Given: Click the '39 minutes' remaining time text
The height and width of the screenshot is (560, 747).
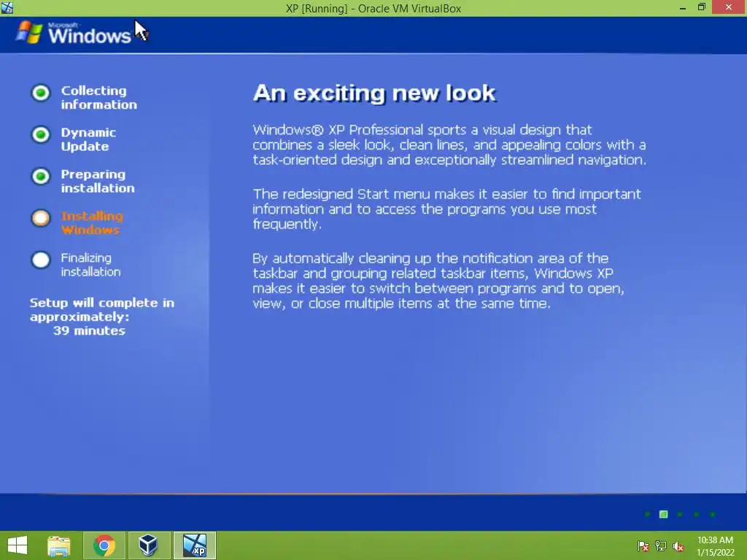Looking at the screenshot, I should (x=89, y=330).
